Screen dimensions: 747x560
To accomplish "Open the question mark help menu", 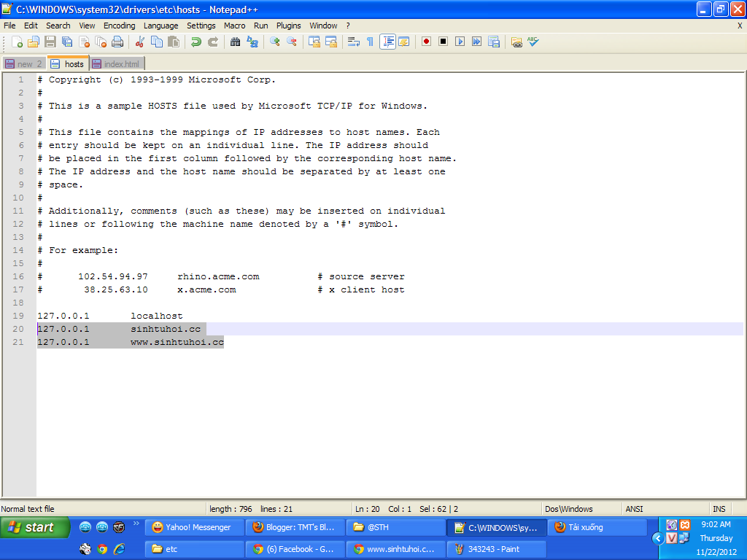I will point(348,26).
